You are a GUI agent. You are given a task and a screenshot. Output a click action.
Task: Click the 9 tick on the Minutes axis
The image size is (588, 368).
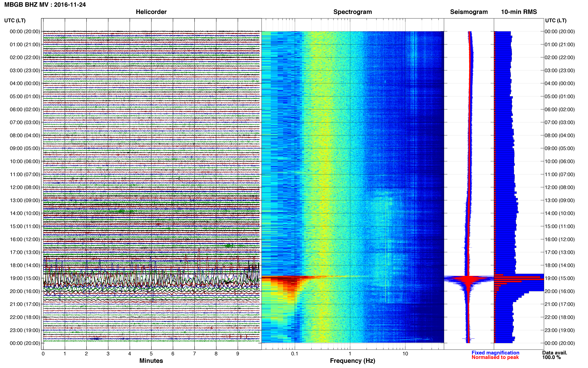[x=238, y=354]
